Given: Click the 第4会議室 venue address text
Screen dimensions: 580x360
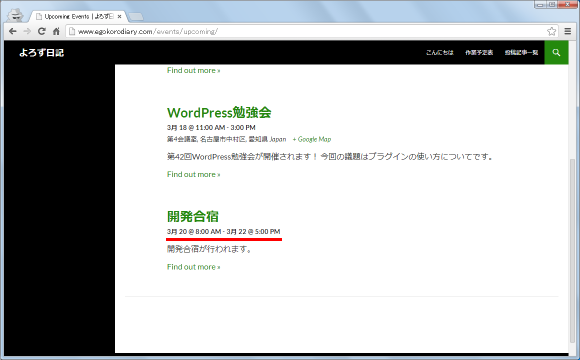Looking at the screenshot, I should coord(226,139).
